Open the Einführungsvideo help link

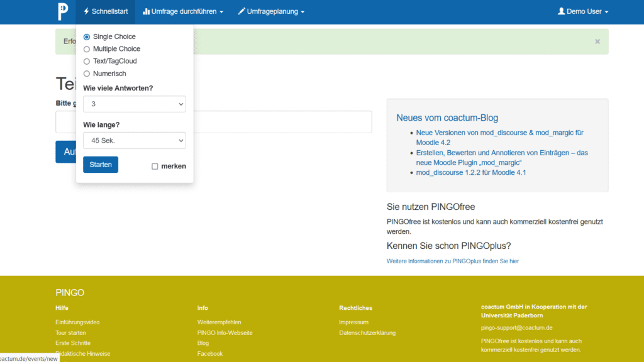coord(76,322)
